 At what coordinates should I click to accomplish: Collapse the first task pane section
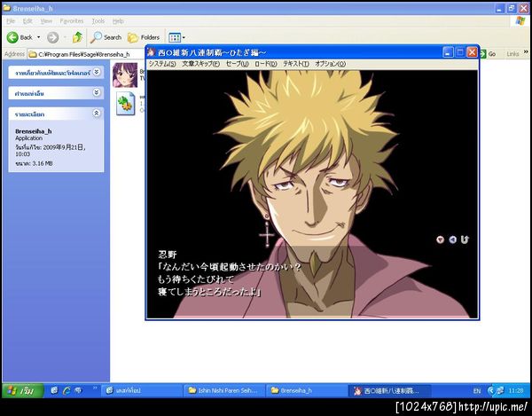[x=97, y=72]
